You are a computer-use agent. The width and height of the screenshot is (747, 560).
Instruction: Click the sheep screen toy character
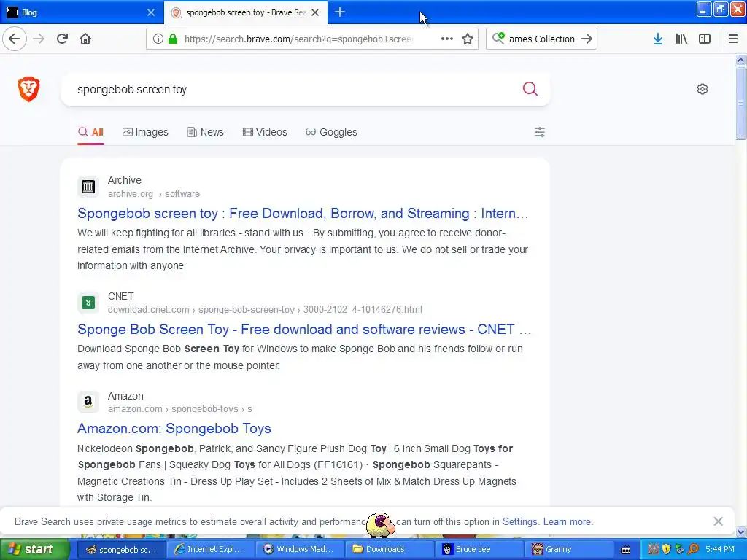[x=381, y=524]
